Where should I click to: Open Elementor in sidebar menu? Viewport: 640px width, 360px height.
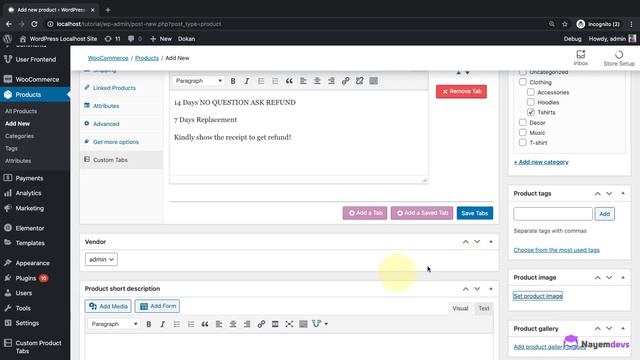[35, 228]
